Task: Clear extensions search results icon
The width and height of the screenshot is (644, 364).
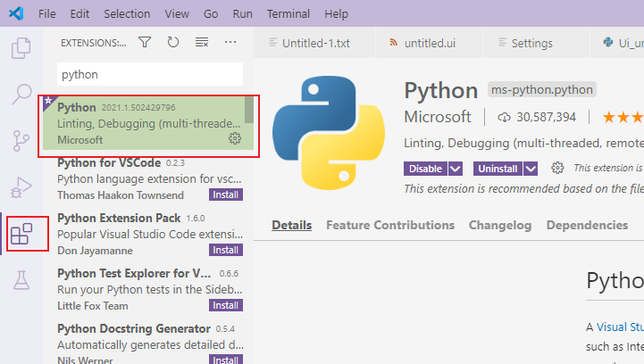Action: [202, 42]
